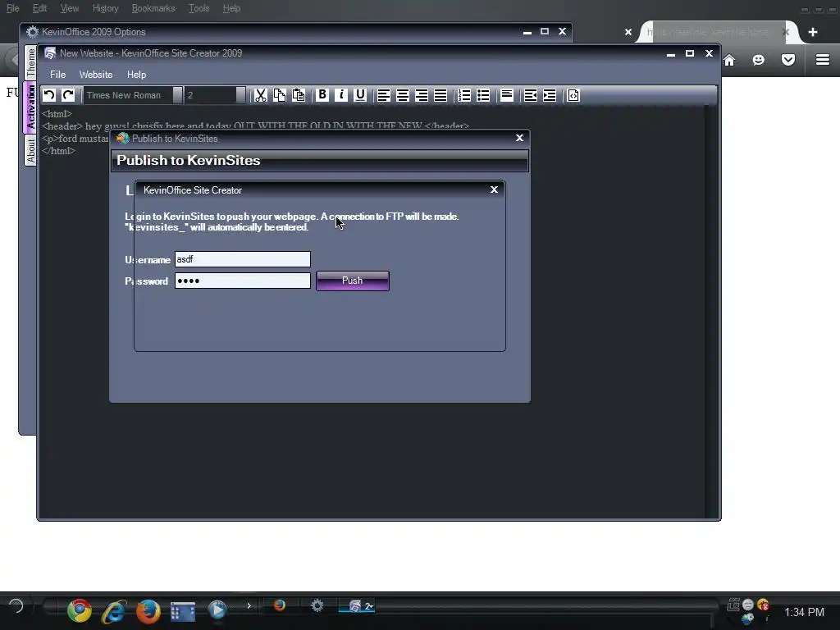Redo the last undone edit
This screenshot has width=840, height=630.
point(68,95)
